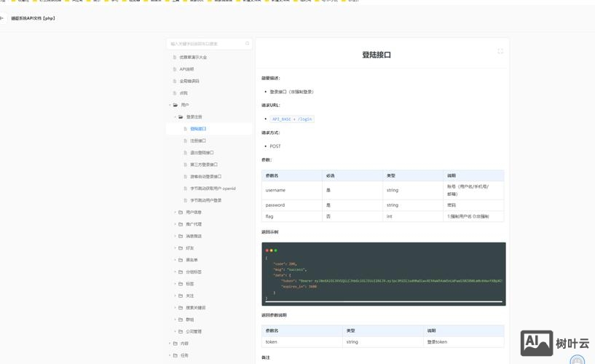Select 第三方登录接口 in the sidebar
The height and width of the screenshot is (364, 595).
pos(204,165)
